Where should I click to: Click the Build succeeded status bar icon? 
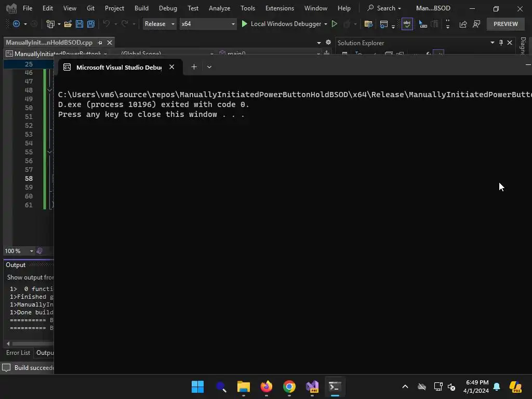point(6,367)
